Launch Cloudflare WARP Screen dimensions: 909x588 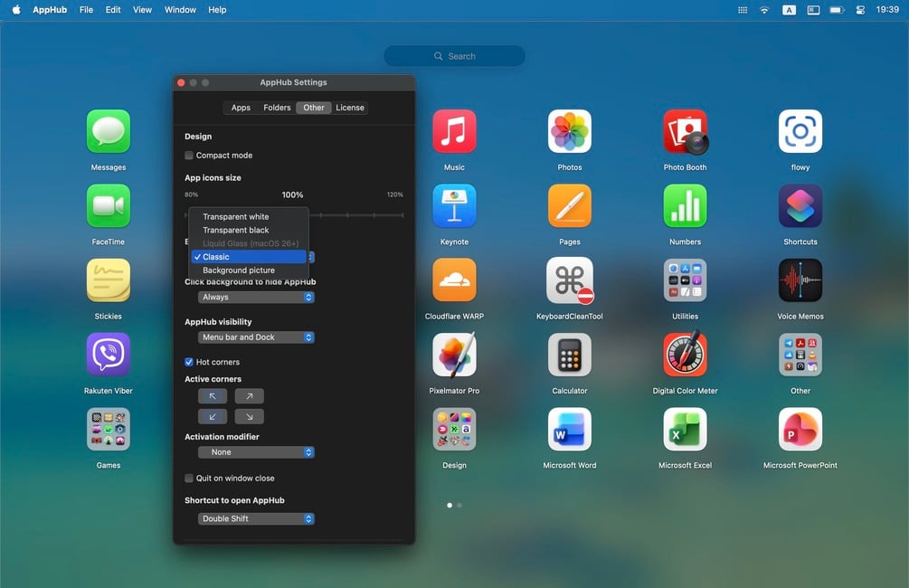[x=454, y=280]
